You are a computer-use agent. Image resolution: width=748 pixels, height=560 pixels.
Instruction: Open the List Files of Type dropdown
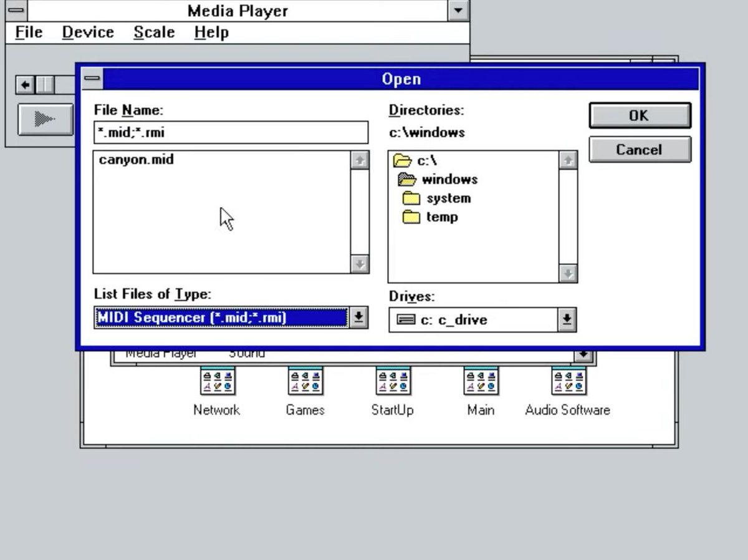[x=358, y=317]
